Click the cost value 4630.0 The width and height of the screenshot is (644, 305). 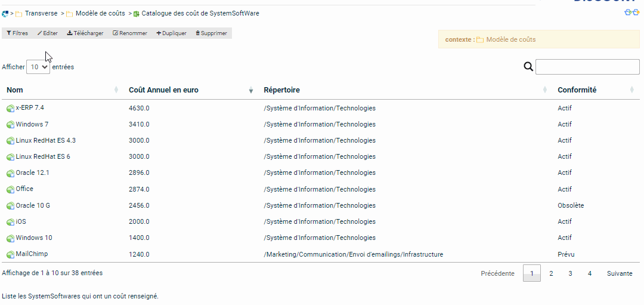[139, 109]
